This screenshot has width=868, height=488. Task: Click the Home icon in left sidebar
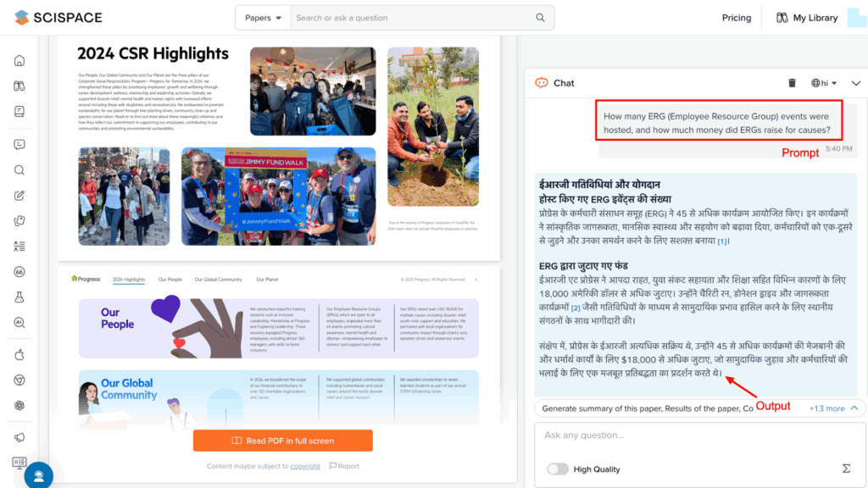[x=19, y=61]
